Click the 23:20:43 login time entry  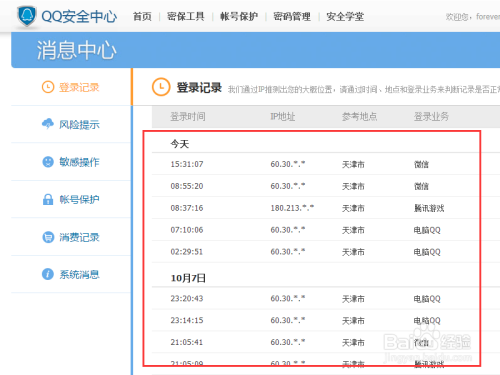(x=187, y=298)
